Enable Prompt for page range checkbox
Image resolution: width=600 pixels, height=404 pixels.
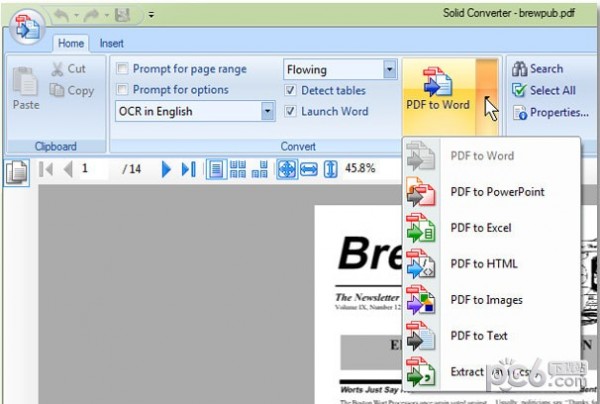pyautogui.click(x=122, y=69)
